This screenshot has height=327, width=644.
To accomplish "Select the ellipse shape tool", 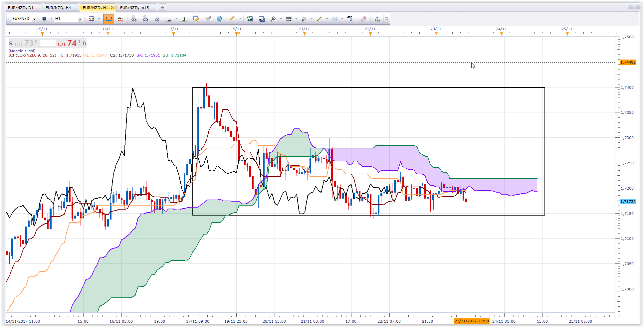I will click(x=334, y=19).
